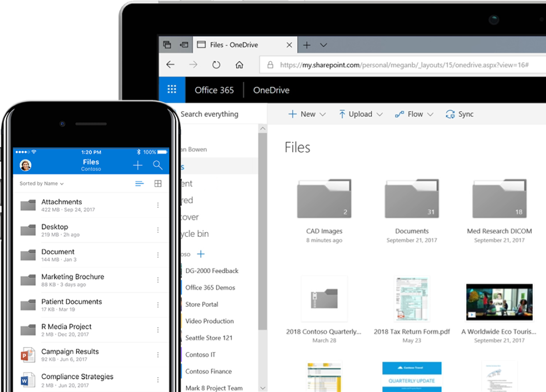Open a new browser tab

(x=307, y=45)
